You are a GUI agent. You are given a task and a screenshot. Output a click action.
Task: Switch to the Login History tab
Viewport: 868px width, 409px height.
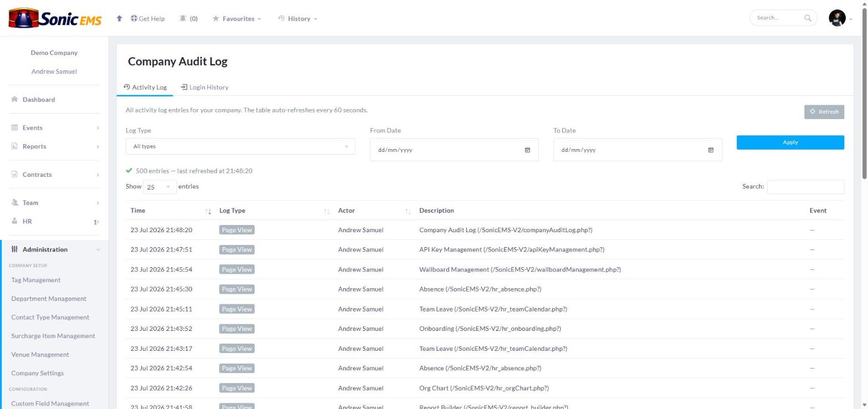[204, 87]
